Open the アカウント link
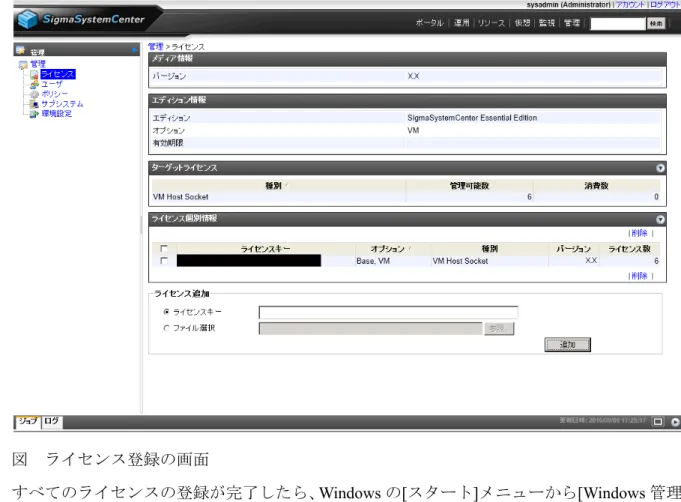This screenshot has height=502, width=681. coord(631,4)
